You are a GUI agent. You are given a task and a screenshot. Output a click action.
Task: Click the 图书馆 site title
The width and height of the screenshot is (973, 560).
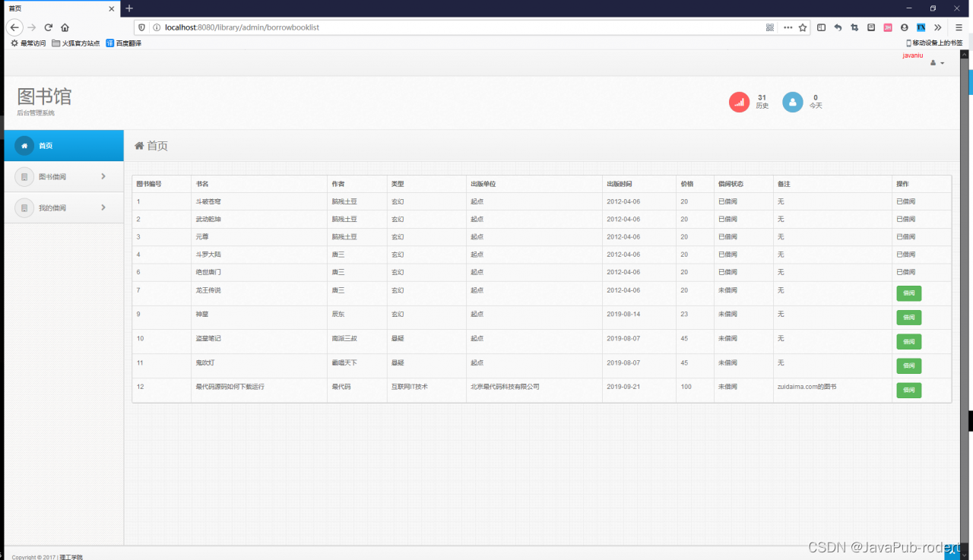[x=44, y=96]
